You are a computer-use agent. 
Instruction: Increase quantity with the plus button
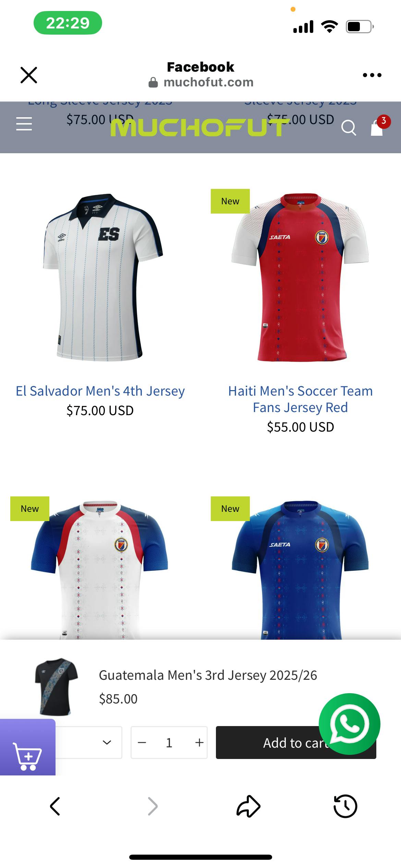coord(199,743)
